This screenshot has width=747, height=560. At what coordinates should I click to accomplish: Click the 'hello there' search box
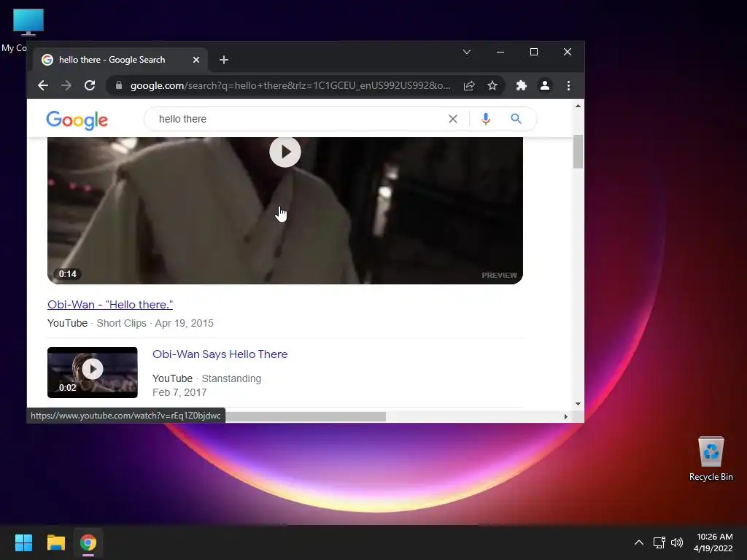click(295, 119)
